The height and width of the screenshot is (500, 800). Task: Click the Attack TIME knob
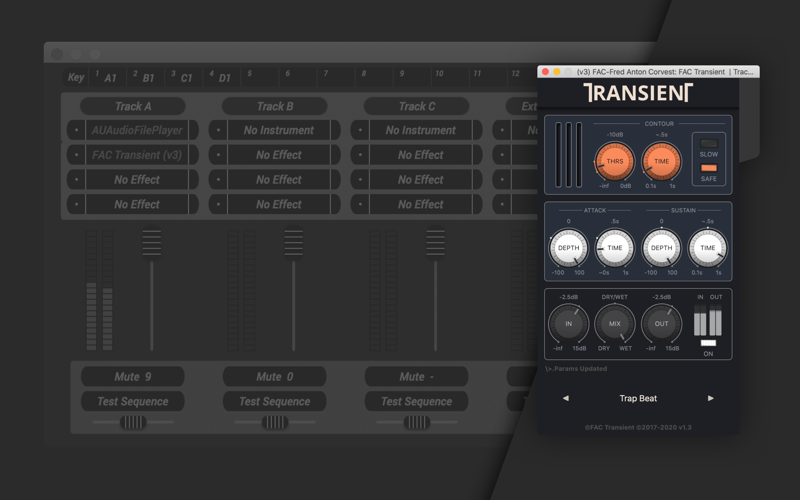(614, 248)
